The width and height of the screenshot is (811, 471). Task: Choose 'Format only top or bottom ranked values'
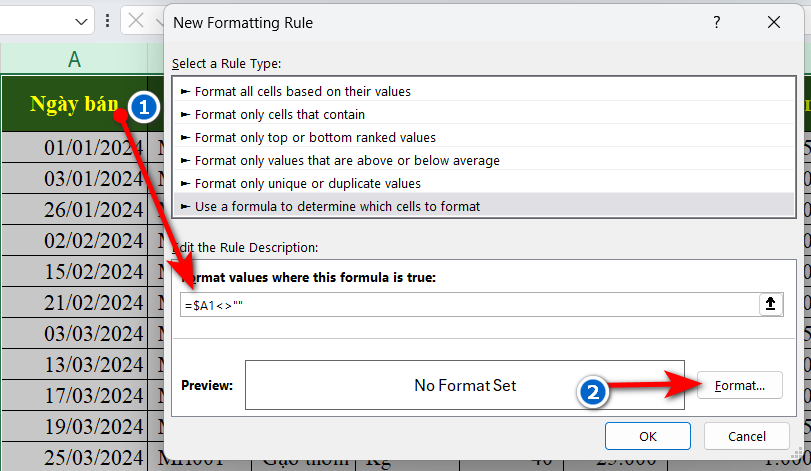click(x=315, y=137)
